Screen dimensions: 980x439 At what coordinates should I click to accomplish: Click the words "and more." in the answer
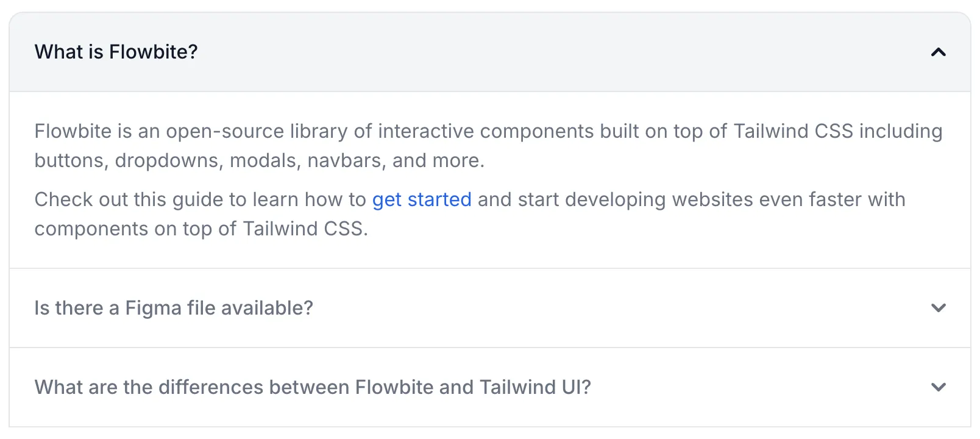pyautogui.click(x=438, y=160)
